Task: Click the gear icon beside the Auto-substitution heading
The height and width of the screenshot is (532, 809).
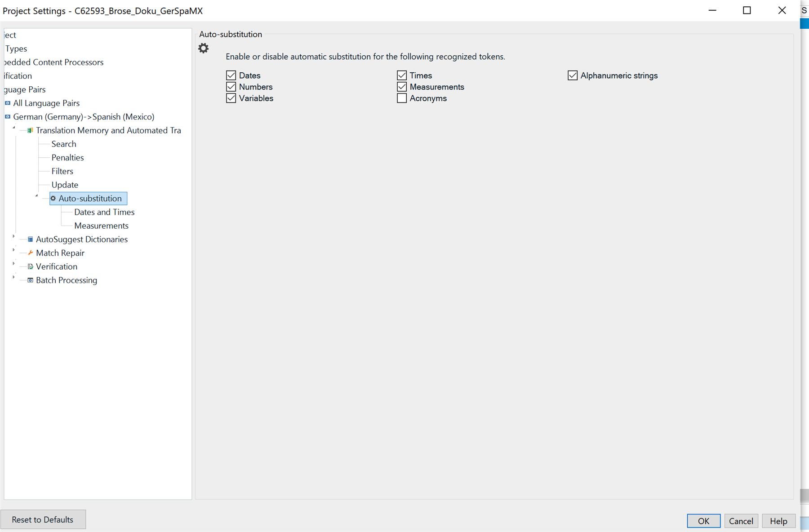Action: click(203, 48)
